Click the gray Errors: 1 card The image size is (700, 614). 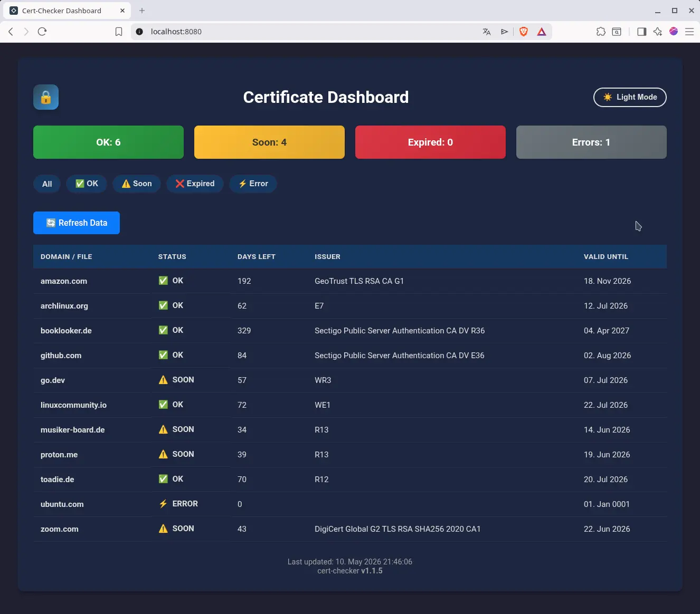click(x=591, y=142)
